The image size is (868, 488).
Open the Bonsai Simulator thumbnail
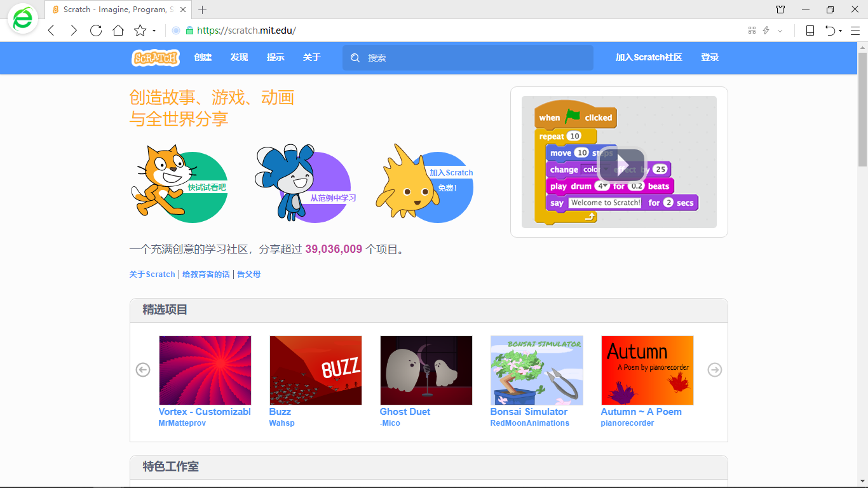tap(537, 370)
